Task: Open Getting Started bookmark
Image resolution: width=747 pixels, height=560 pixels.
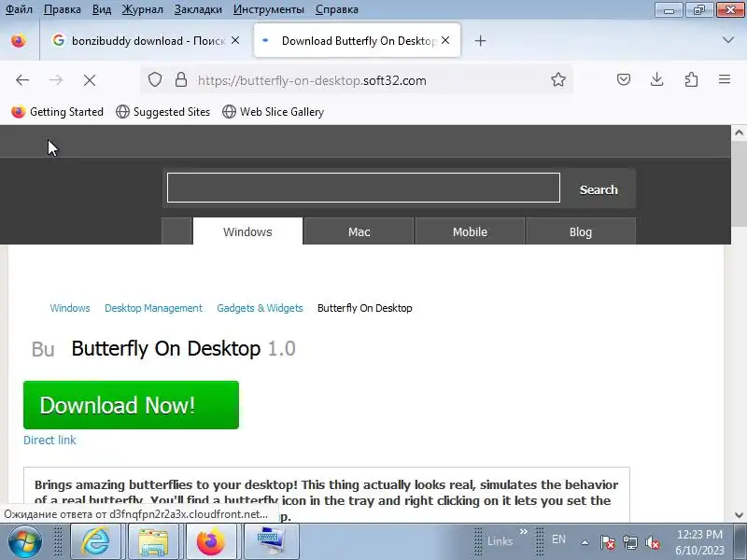Action: (57, 112)
